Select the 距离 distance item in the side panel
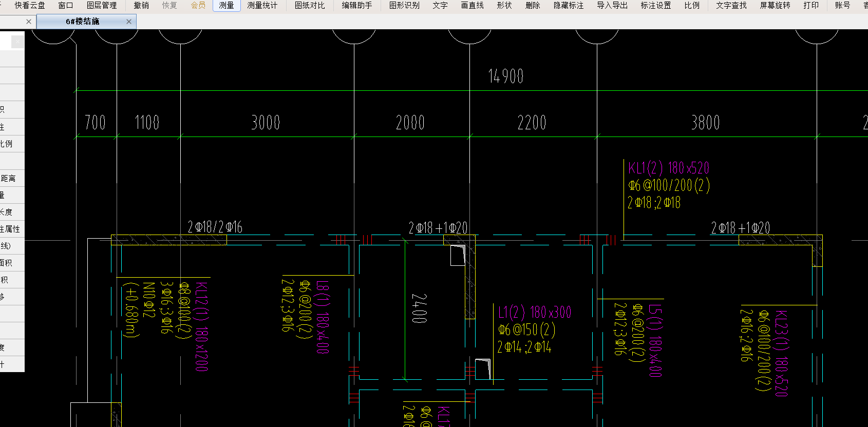 [x=8, y=178]
